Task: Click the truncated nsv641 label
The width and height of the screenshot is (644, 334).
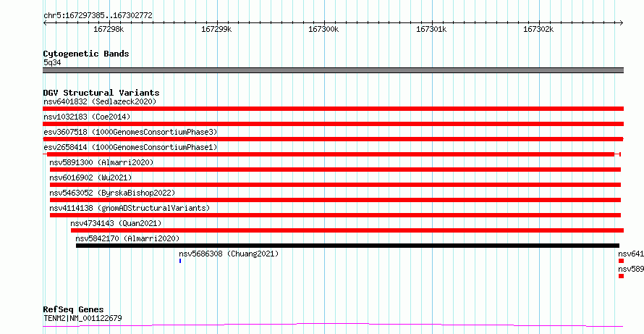Action: [x=631, y=254]
